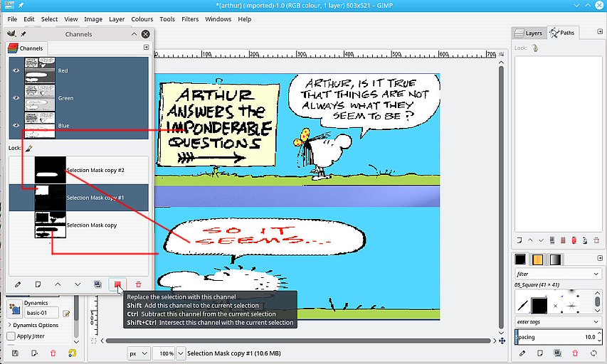Hide the Blue channel using its eye
607x364 pixels.
click(x=16, y=125)
